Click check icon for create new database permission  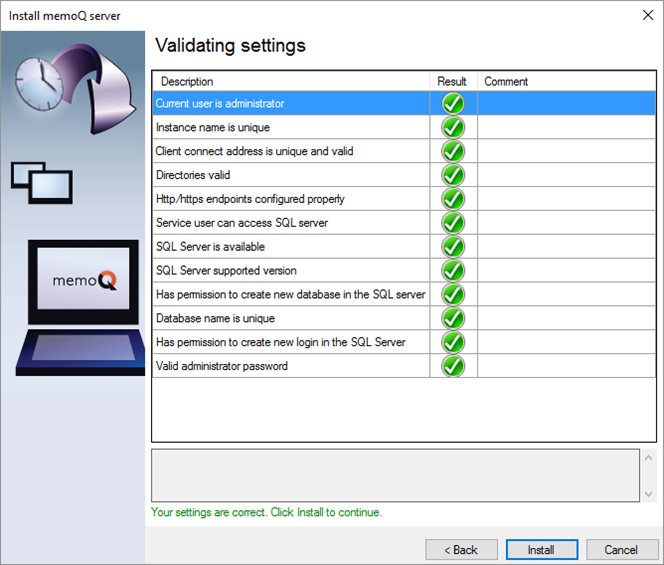[453, 294]
